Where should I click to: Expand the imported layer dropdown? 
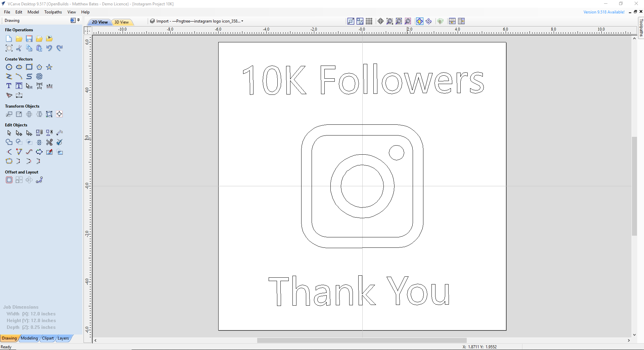(x=242, y=21)
